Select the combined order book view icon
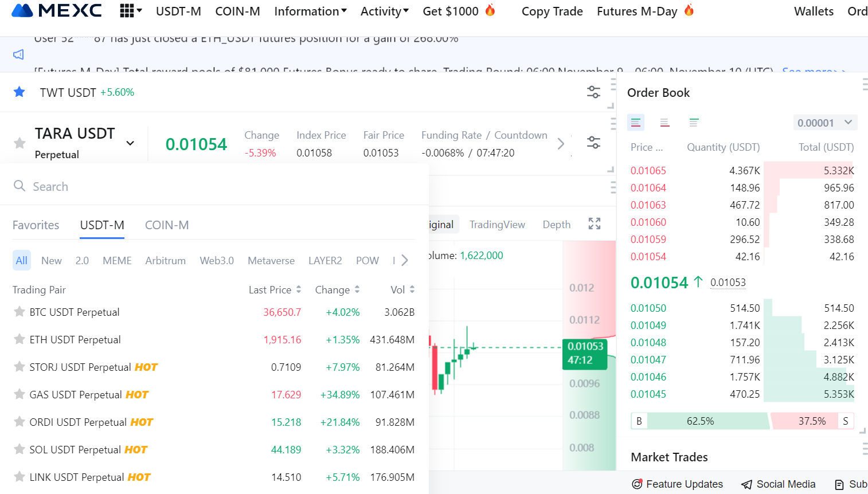The height and width of the screenshot is (494, 868). click(x=636, y=122)
